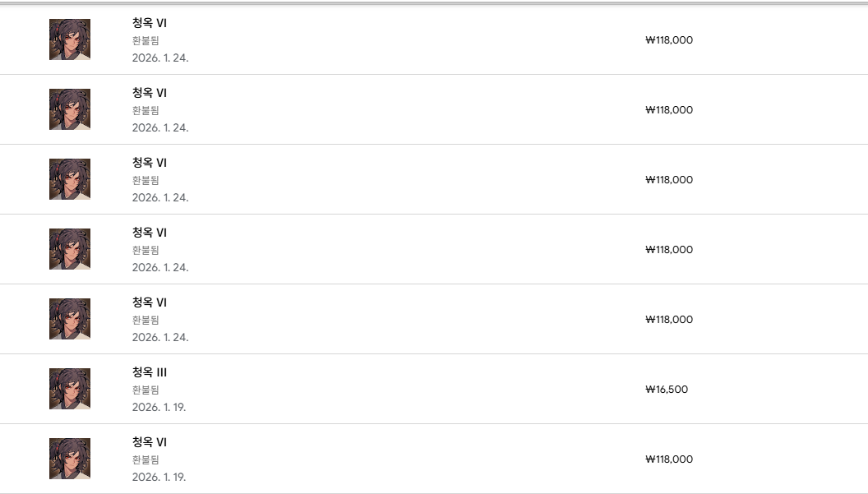The width and height of the screenshot is (868, 494).
Task: Click thumbnail of 청옥 VI dated 2026. 1. 19.
Action: (x=70, y=459)
